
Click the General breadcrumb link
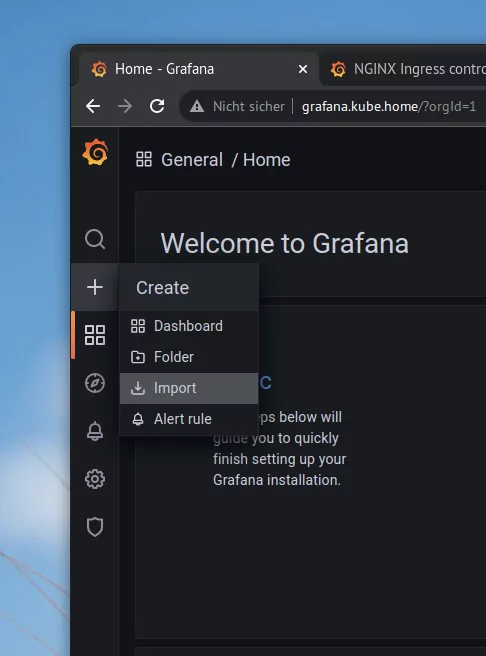[x=192, y=160]
